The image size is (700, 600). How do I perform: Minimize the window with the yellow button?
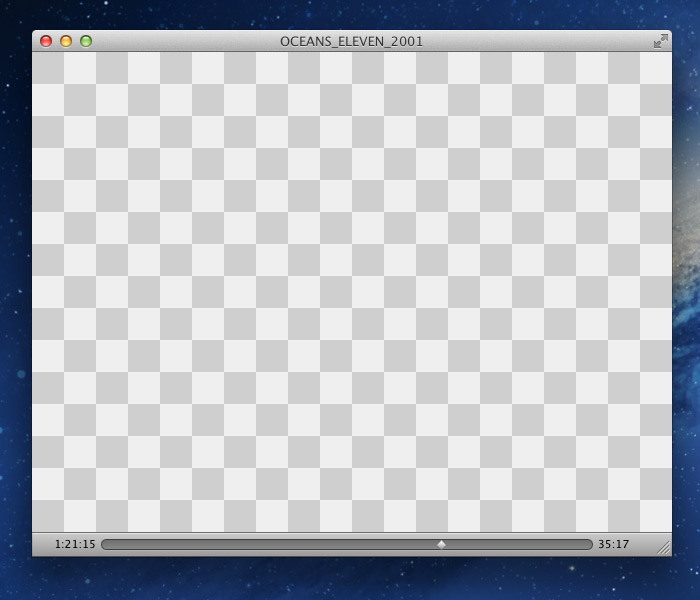[66, 41]
